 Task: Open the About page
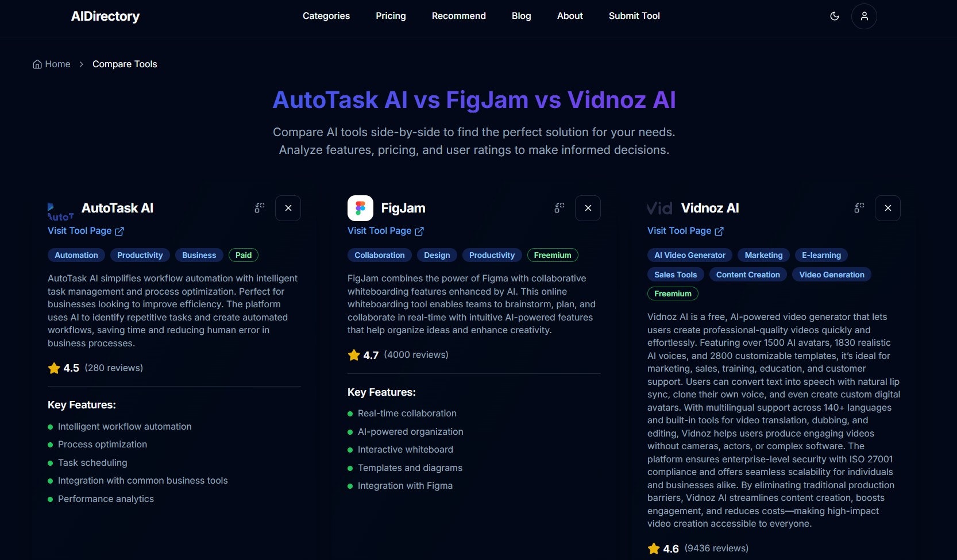[x=570, y=16]
